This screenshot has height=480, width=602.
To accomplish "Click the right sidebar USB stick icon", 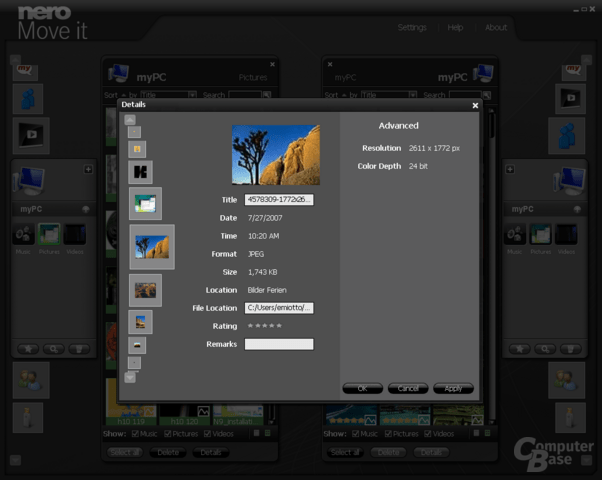I will pos(571,418).
